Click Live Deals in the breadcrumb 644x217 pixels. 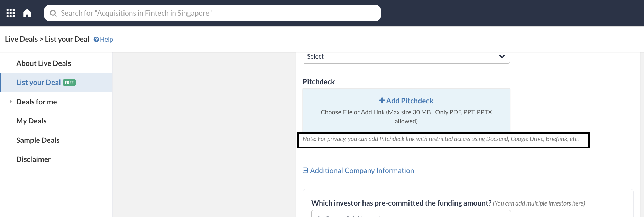tap(21, 39)
